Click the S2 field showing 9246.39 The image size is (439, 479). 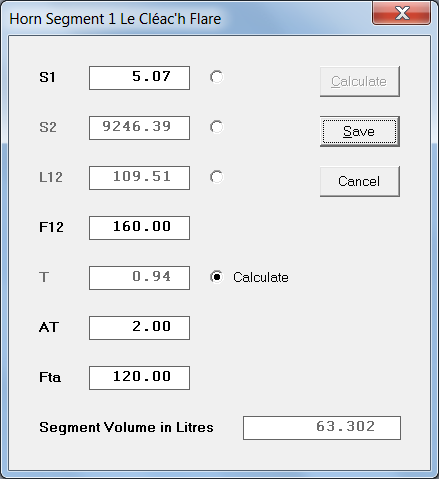pyautogui.click(x=139, y=128)
